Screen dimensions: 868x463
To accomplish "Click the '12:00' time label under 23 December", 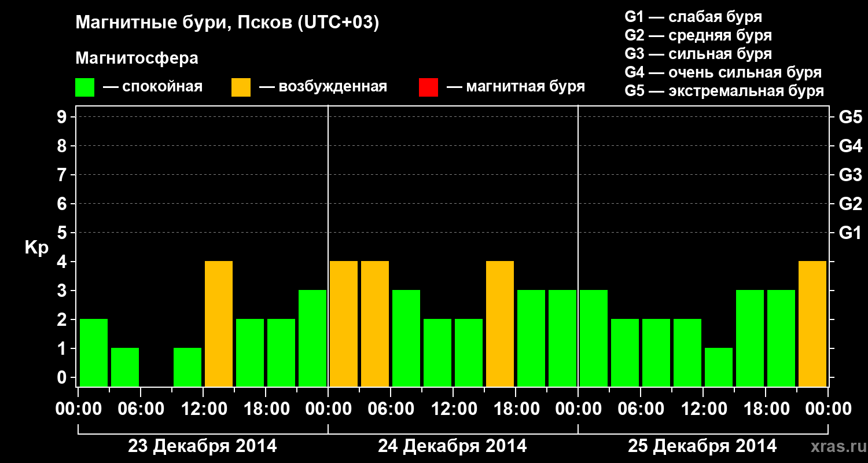I will click(x=203, y=409).
